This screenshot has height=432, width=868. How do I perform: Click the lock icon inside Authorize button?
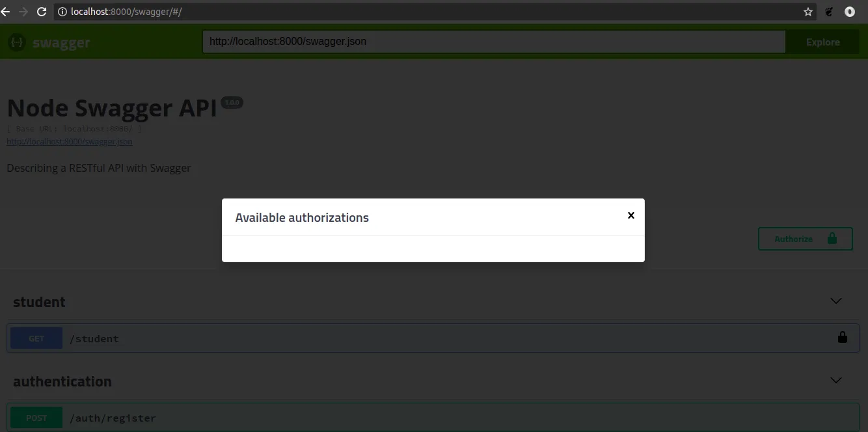pos(832,238)
